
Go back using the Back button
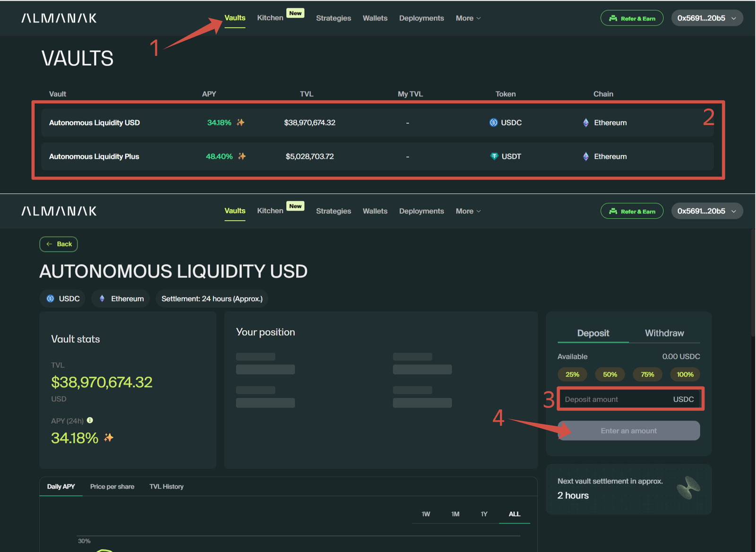point(59,244)
